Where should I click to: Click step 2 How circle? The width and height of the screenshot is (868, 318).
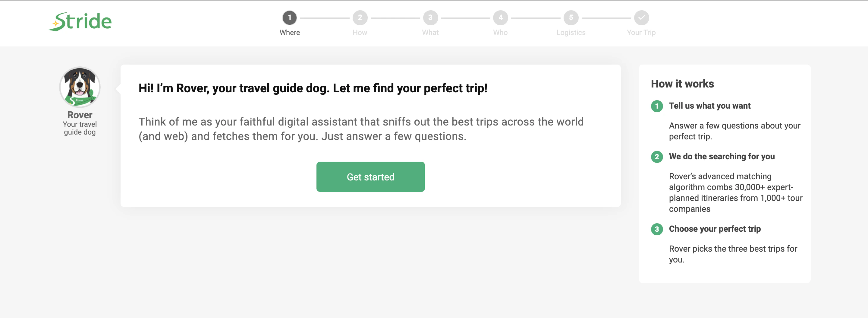360,18
